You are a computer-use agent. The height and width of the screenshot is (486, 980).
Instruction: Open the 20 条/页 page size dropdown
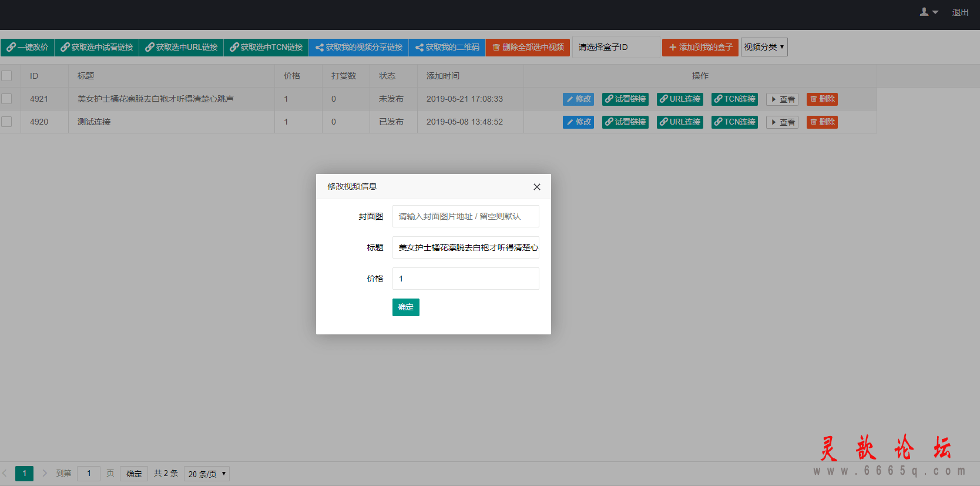coord(207,474)
